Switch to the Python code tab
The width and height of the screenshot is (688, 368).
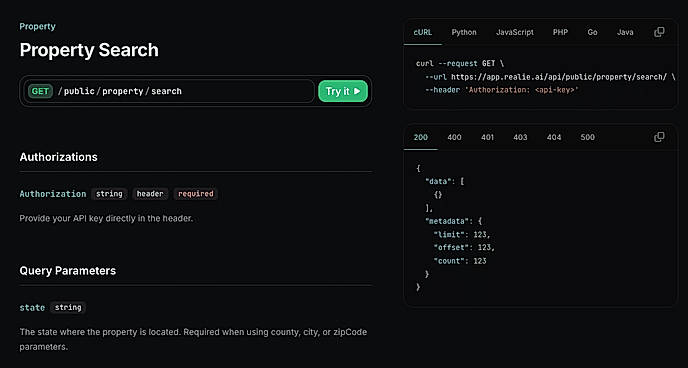(464, 32)
